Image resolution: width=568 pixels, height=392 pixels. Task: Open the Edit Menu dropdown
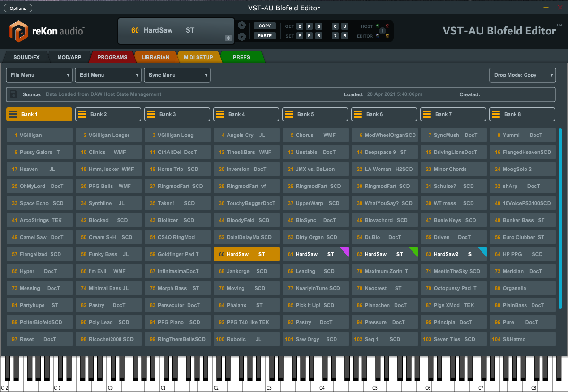(108, 75)
